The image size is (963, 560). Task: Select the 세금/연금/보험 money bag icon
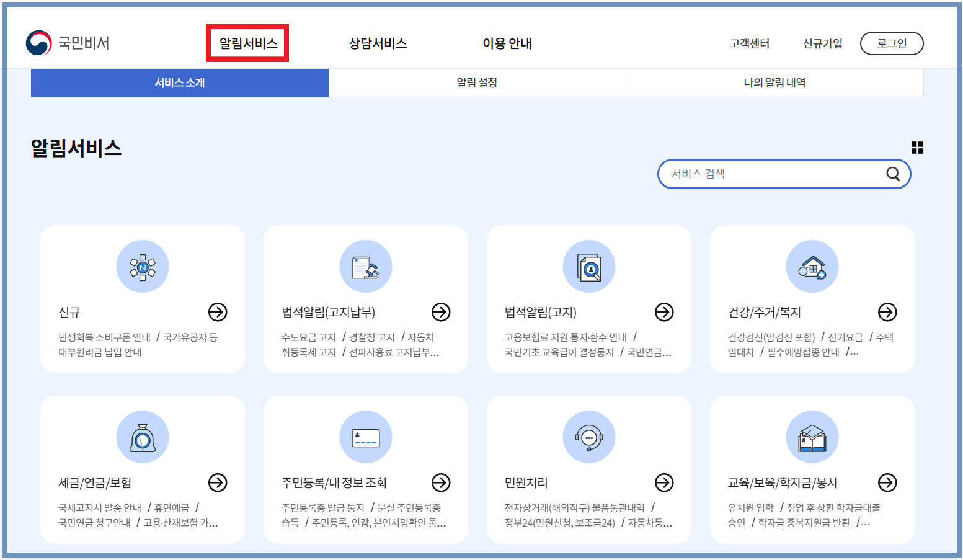click(142, 437)
